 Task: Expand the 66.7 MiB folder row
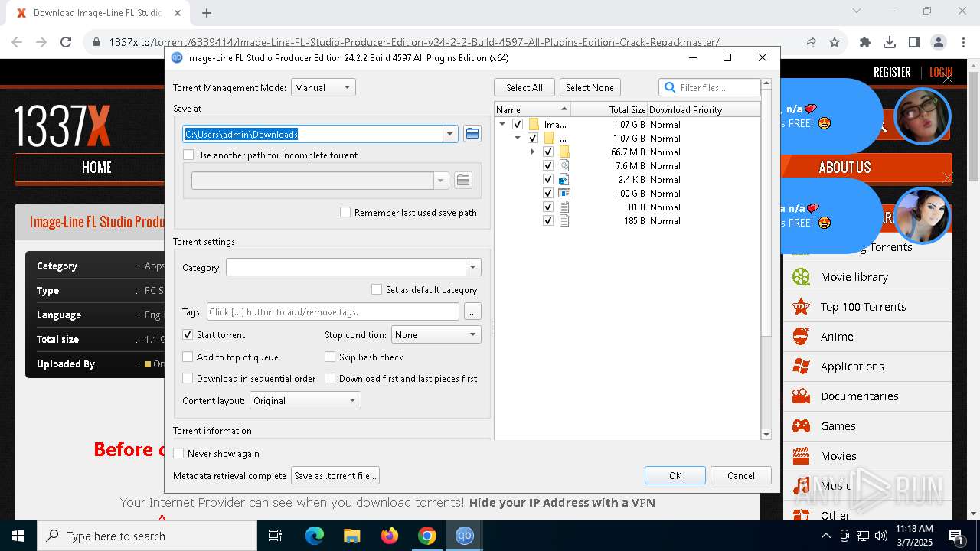click(533, 152)
